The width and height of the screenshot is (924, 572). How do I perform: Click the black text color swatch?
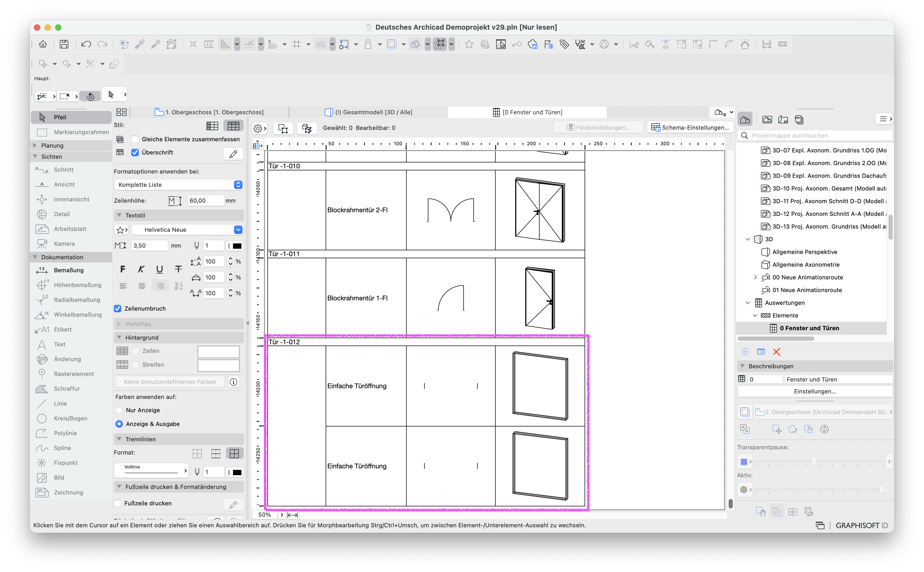coord(237,246)
